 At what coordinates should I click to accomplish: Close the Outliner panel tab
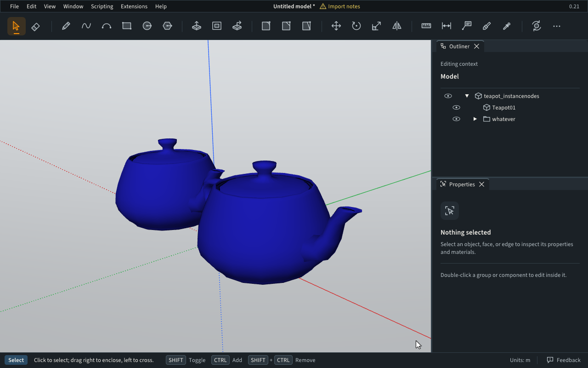pos(477,46)
